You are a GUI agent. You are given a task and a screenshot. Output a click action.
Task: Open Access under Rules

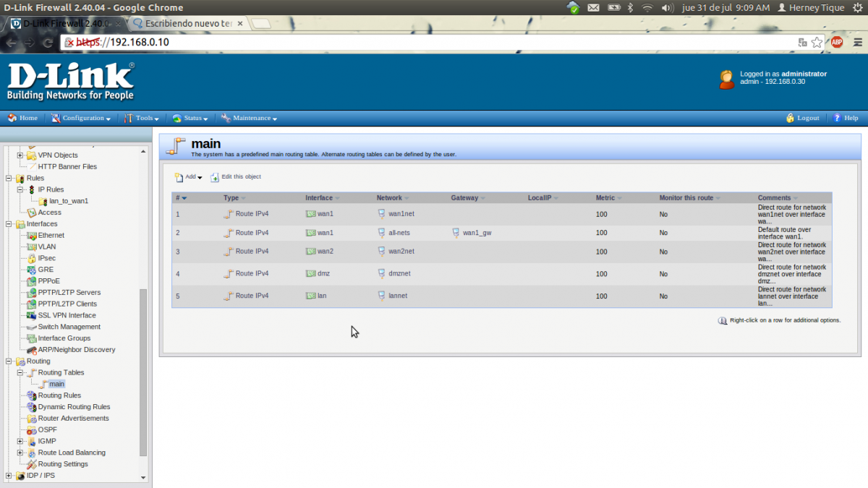[x=49, y=213]
